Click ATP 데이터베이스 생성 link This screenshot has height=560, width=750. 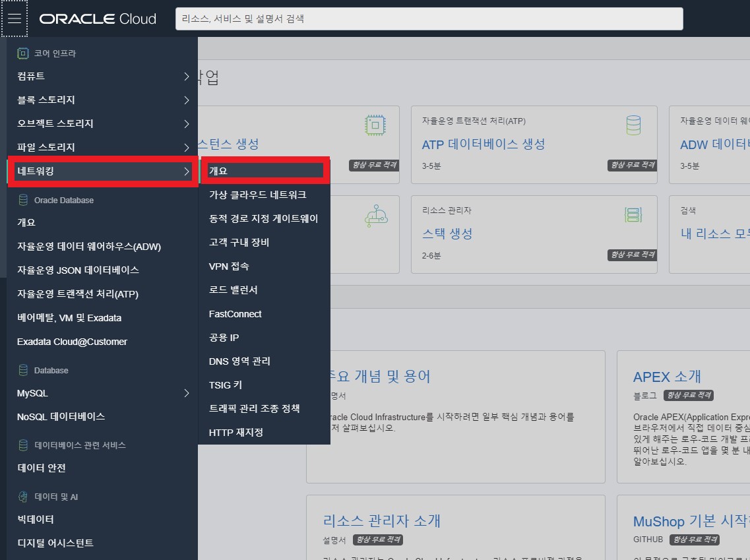pyautogui.click(x=483, y=144)
